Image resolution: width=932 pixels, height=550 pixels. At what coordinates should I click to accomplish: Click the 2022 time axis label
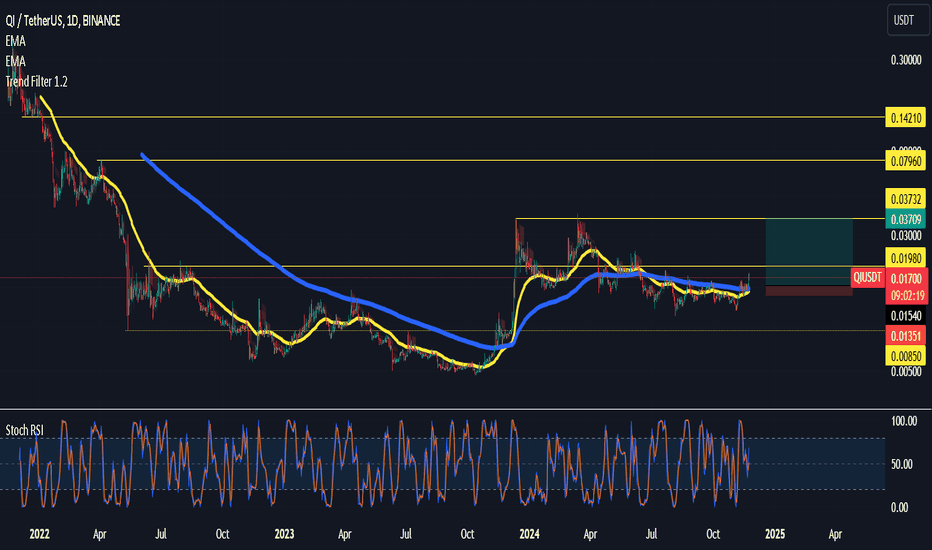click(39, 534)
